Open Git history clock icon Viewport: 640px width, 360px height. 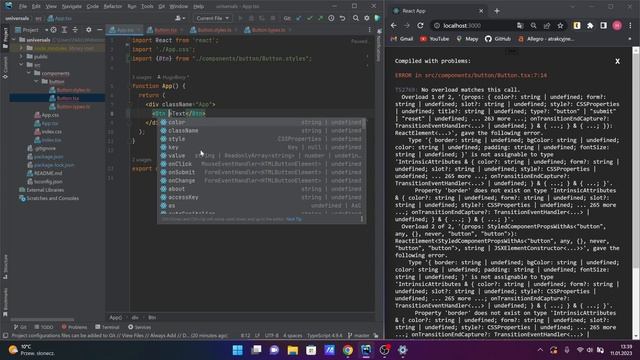coord(331,18)
